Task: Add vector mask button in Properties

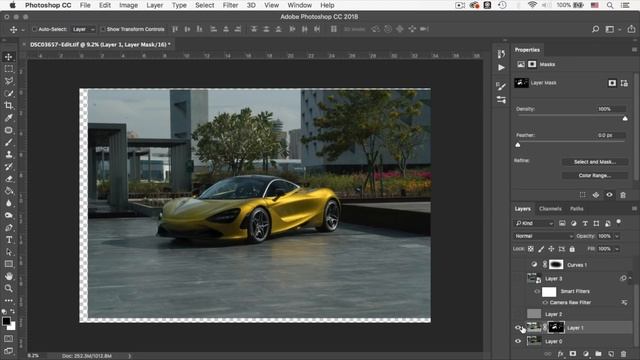Action: coord(624,83)
